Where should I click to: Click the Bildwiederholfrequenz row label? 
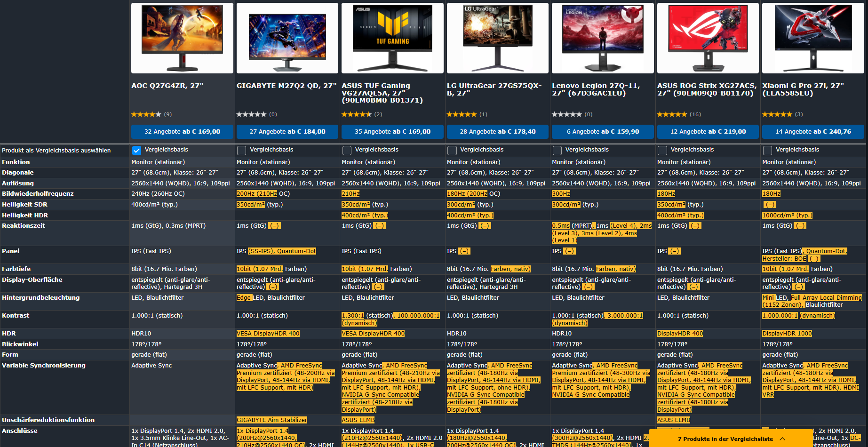point(38,193)
